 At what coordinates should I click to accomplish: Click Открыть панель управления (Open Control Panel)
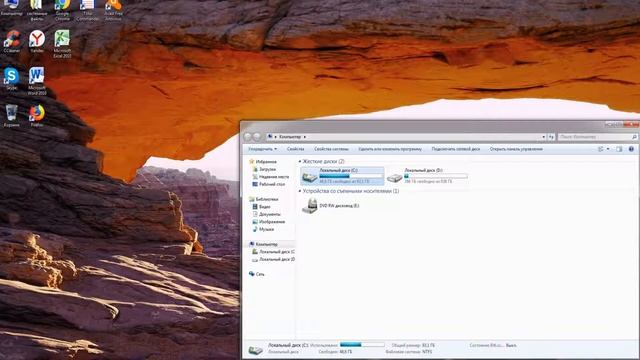tap(516, 149)
